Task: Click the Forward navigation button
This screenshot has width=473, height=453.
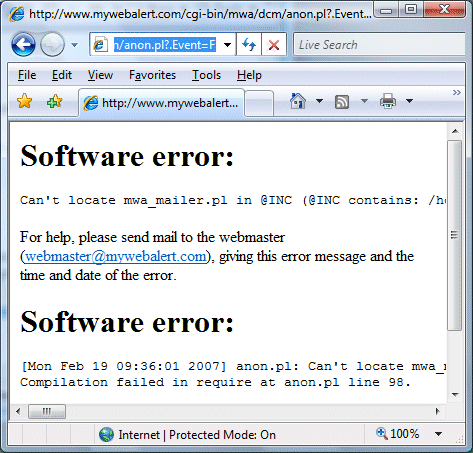Action: coord(52,44)
